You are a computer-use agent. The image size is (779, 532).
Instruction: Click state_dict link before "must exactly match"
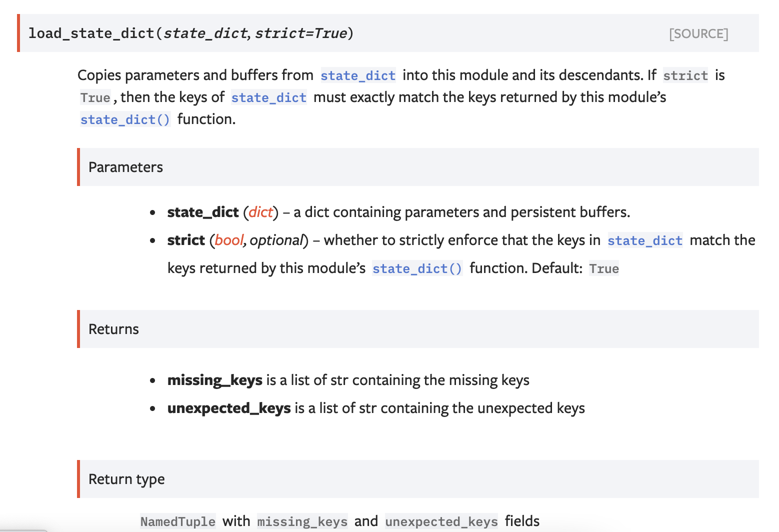[268, 97]
